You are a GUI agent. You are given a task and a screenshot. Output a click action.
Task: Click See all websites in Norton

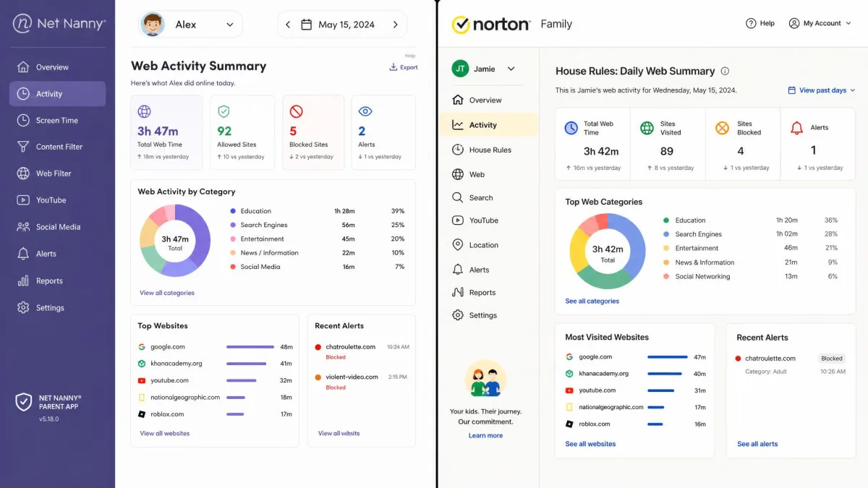[x=590, y=444]
